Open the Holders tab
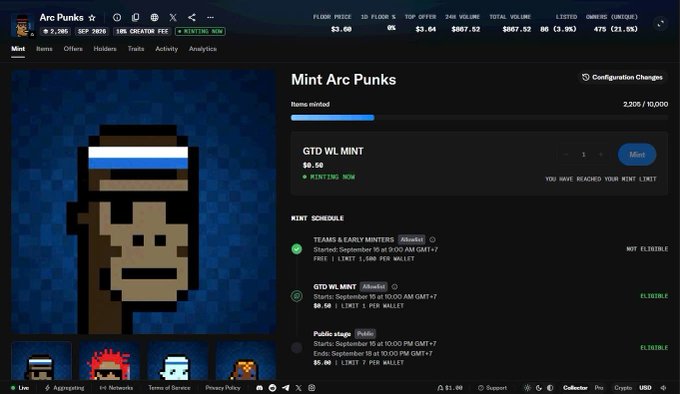This screenshot has width=680, height=394. (x=105, y=49)
